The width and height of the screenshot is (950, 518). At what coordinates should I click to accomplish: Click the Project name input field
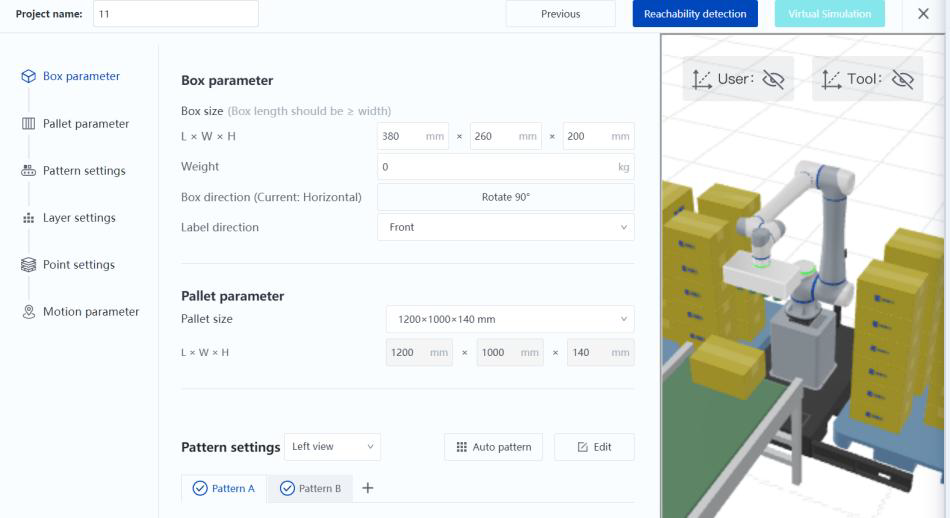point(175,14)
